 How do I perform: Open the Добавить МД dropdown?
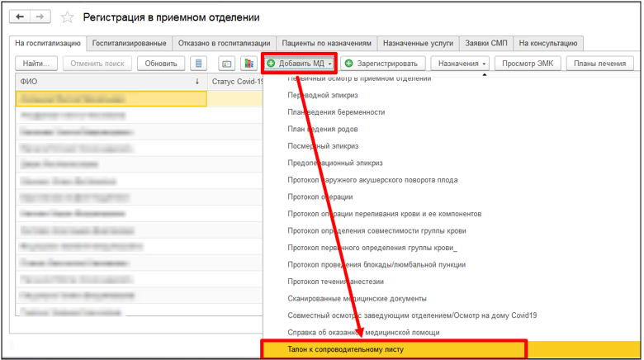(x=299, y=64)
